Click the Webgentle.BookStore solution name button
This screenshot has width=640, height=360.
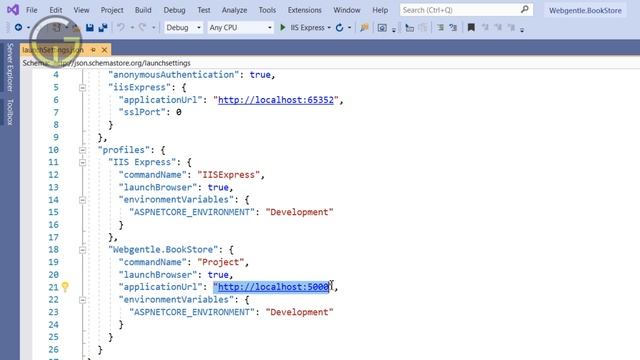585,10
